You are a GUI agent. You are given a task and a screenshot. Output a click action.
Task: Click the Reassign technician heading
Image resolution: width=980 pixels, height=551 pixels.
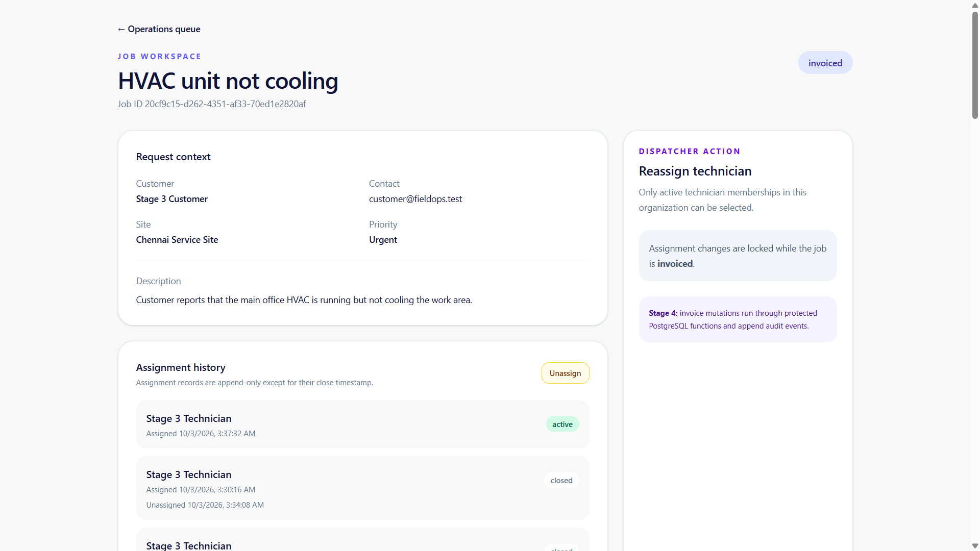[695, 171]
